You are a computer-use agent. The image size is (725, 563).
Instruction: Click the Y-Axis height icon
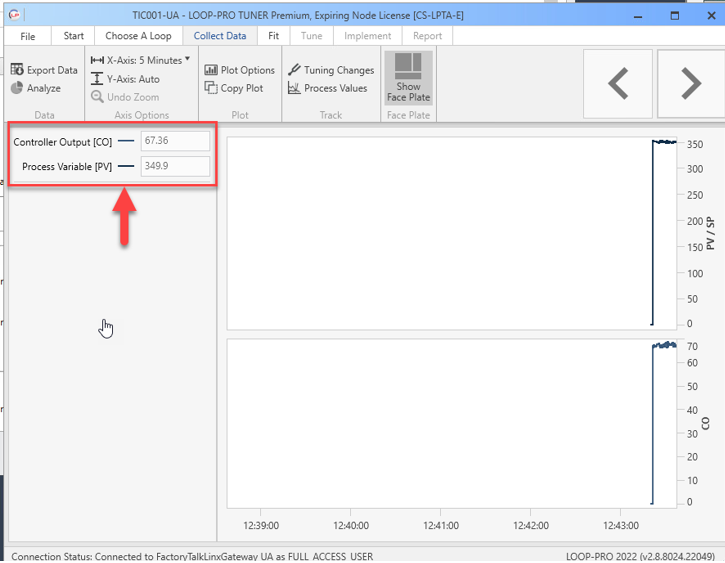tap(97, 79)
